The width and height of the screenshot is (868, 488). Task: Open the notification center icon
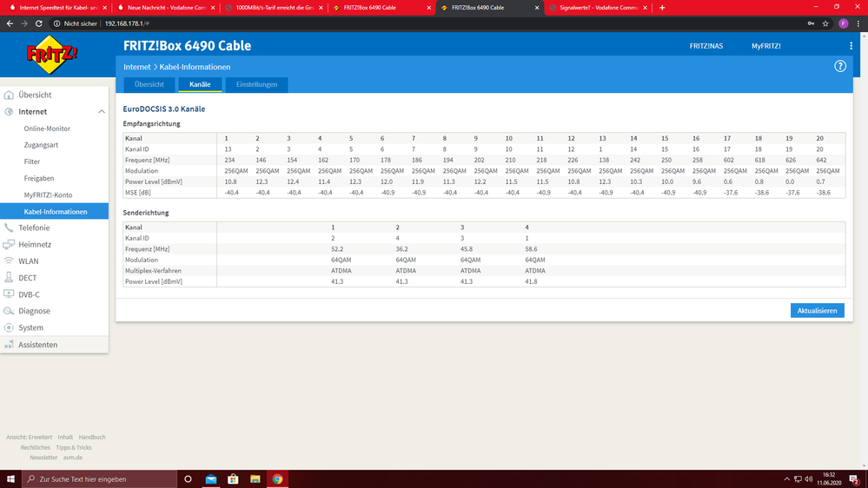[x=855, y=479]
